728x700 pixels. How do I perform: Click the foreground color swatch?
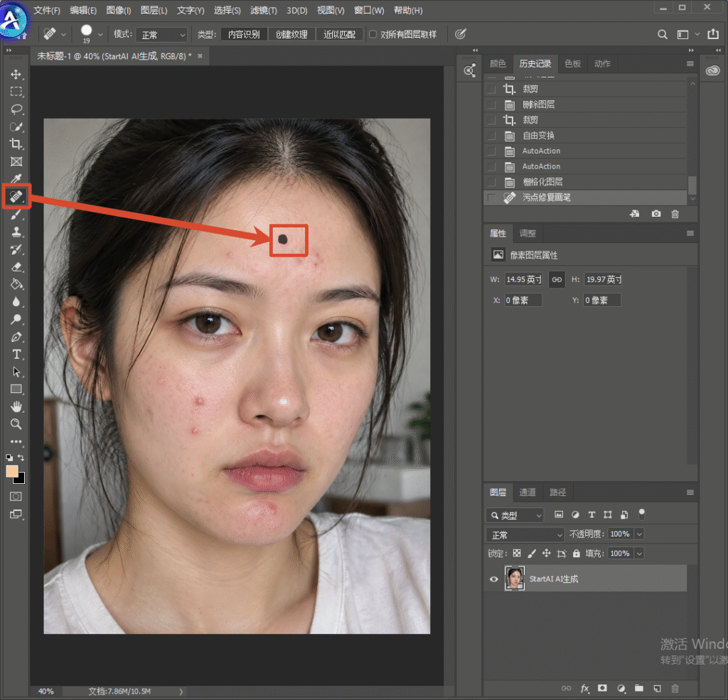coord(11,471)
